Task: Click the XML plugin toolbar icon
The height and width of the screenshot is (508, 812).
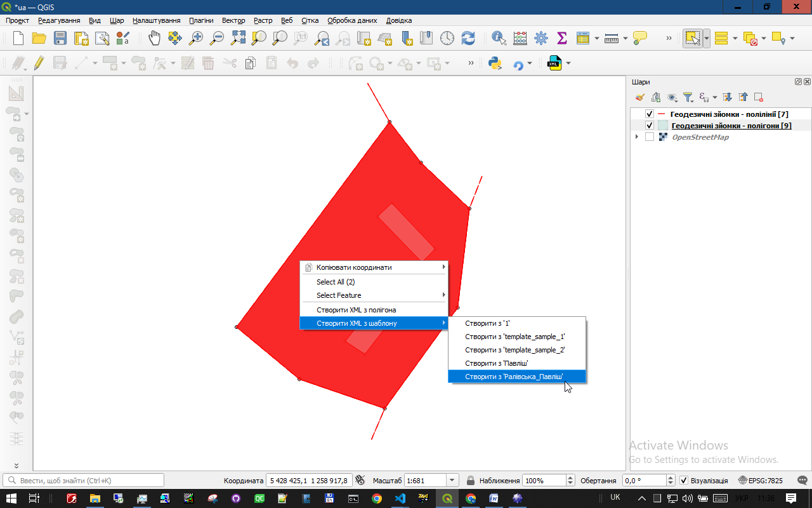Action: pyautogui.click(x=554, y=63)
